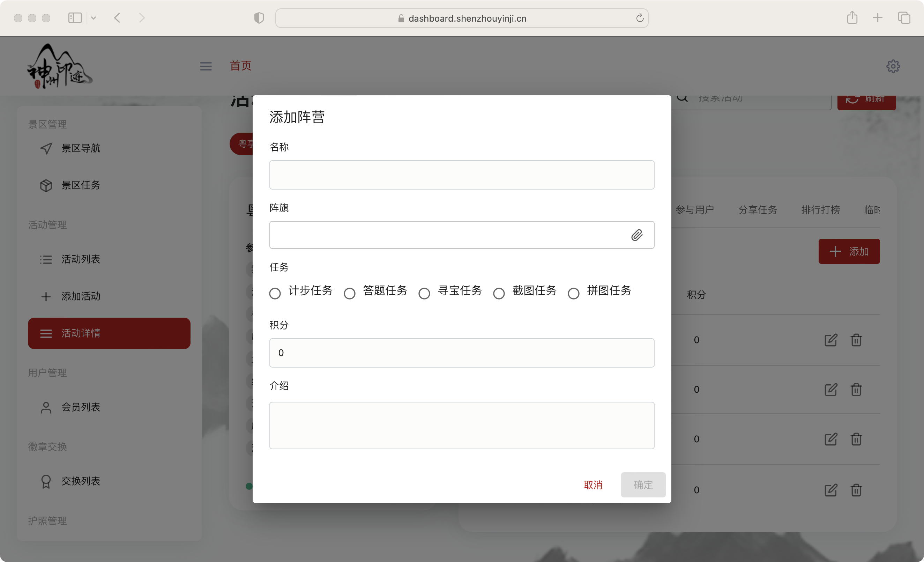The width and height of the screenshot is (924, 562).
Task: Open the settings gear at top right
Action: (x=893, y=66)
